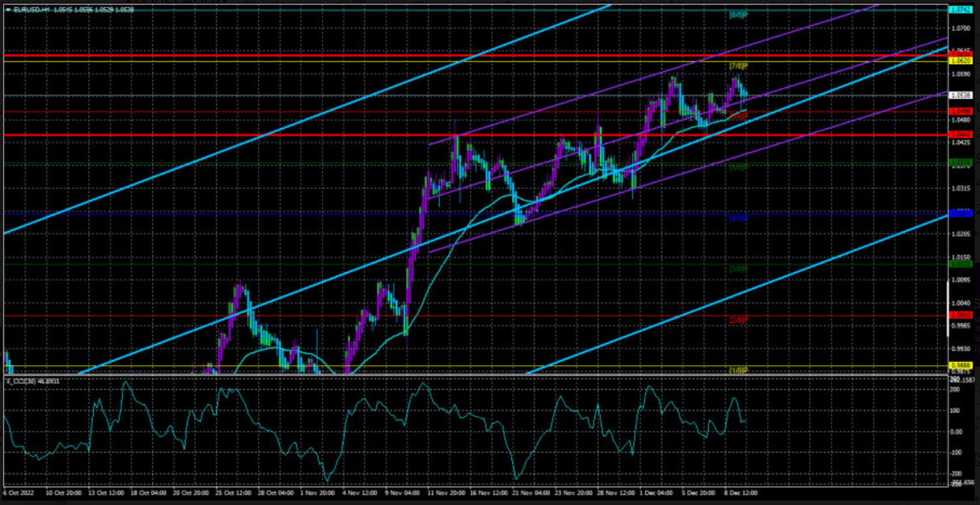Click the [4/8]P blue level label
Image resolution: width=980 pixels, height=505 pixels.
[737, 218]
